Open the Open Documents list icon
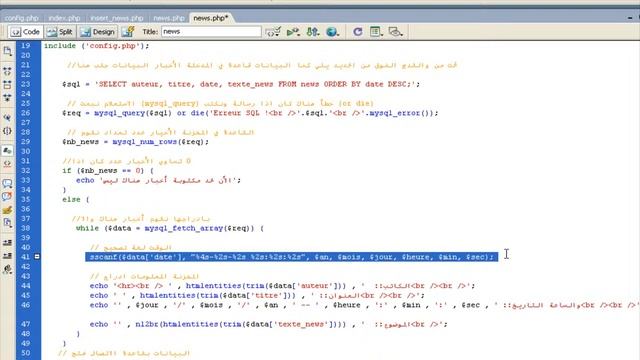This screenshot has height=360, width=640. (7, 51)
